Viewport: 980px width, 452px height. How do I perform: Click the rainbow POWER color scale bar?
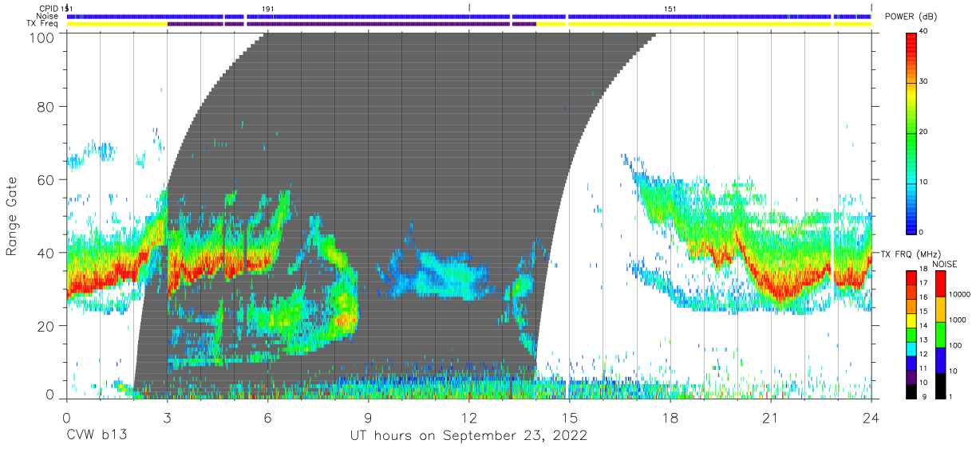[911, 132]
